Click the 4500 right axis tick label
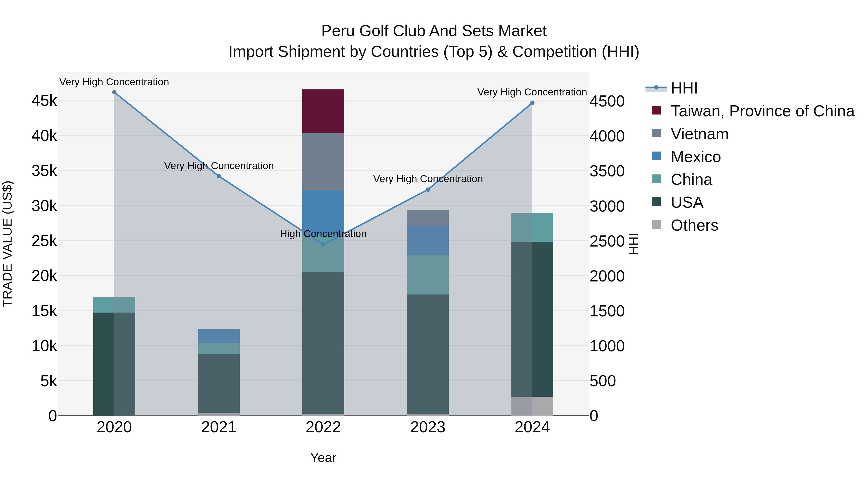The image size is (868, 488). (x=607, y=101)
